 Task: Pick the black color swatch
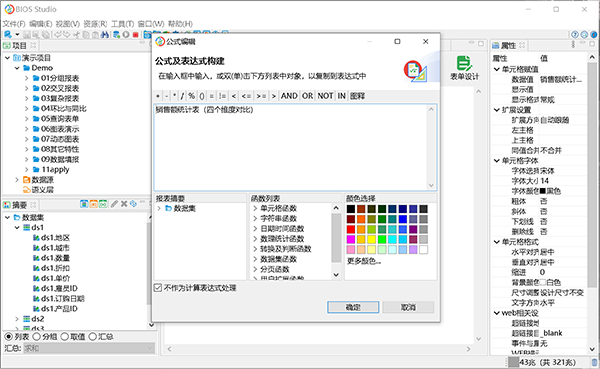click(351, 209)
